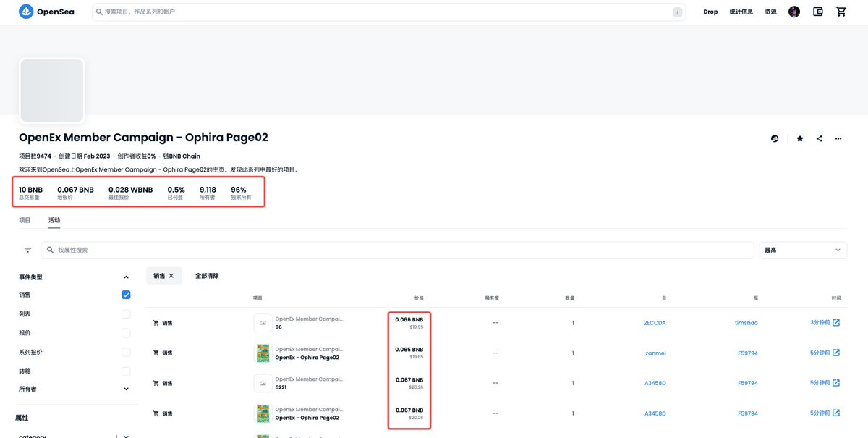
Task: Open the buyer link timshao
Action: point(746,323)
